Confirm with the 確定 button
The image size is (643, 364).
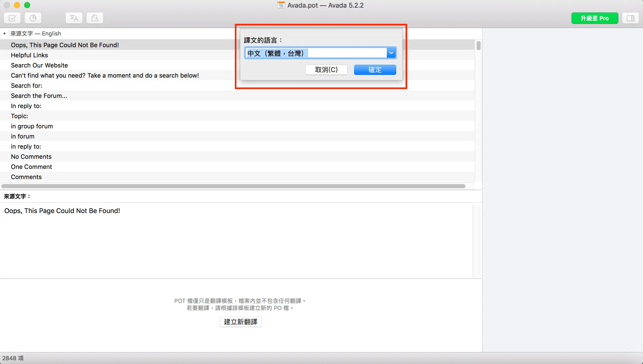[375, 70]
